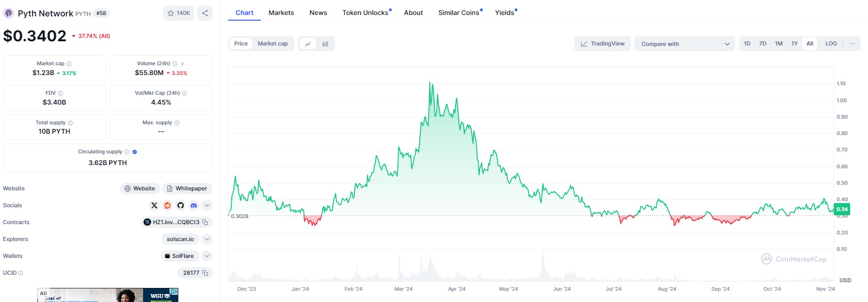Click the Pyth Network logo icon
This screenshot has height=302, width=868.
[x=8, y=13]
